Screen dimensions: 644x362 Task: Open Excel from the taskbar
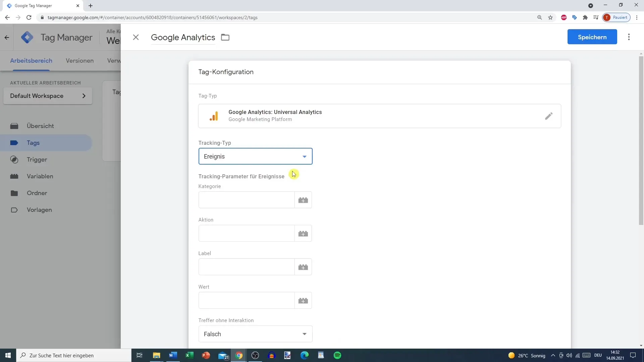coord(190,355)
